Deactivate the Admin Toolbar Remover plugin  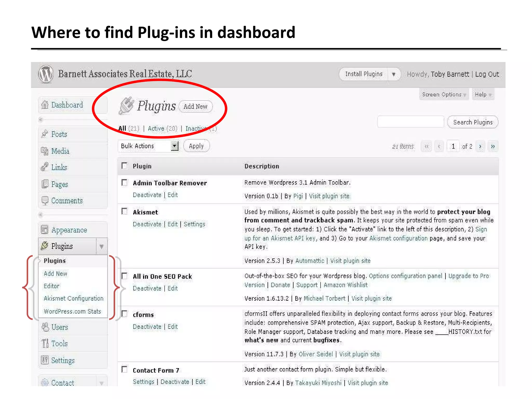click(147, 195)
